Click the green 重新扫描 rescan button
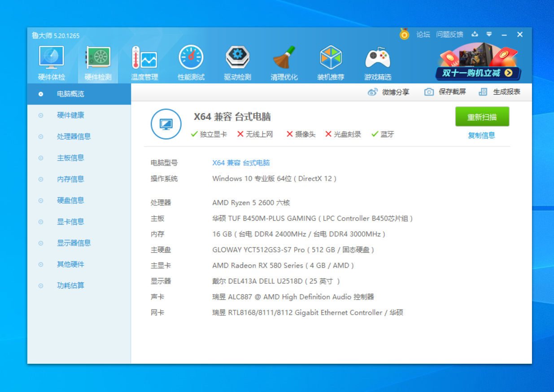Viewport: 554px width, 392px height. point(482,117)
